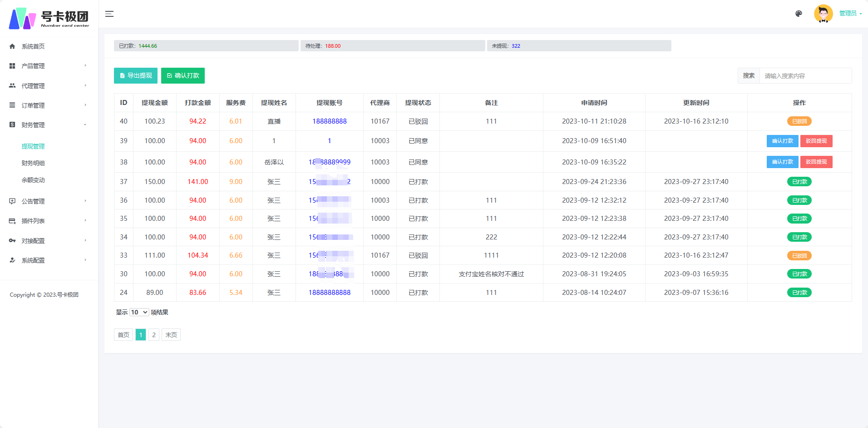Open the results per page dropdown

(139, 312)
